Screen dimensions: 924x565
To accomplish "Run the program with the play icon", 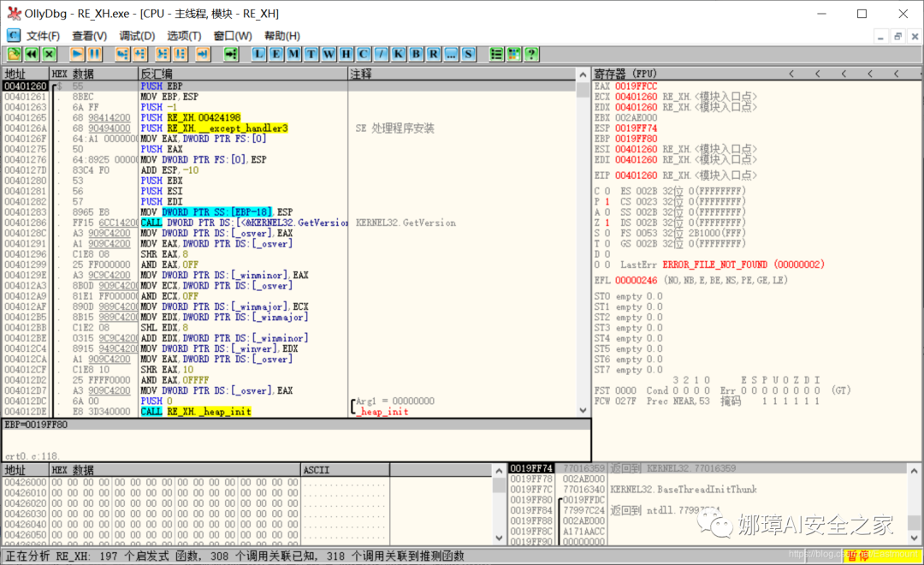I will pyautogui.click(x=77, y=54).
